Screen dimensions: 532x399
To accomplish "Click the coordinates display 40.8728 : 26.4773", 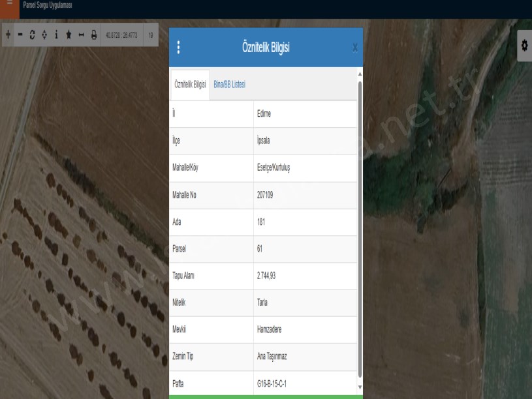I will [x=121, y=34].
